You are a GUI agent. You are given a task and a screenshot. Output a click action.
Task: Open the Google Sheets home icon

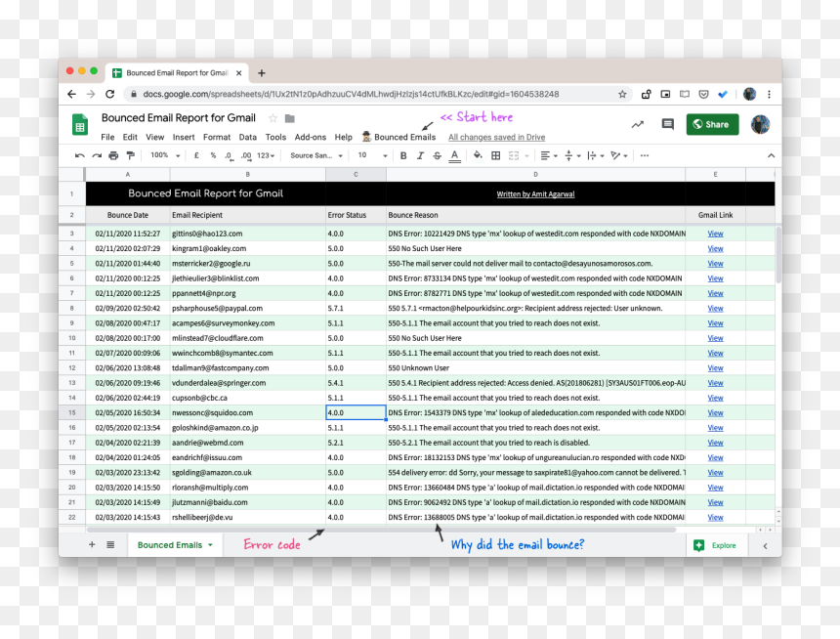(x=80, y=124)
